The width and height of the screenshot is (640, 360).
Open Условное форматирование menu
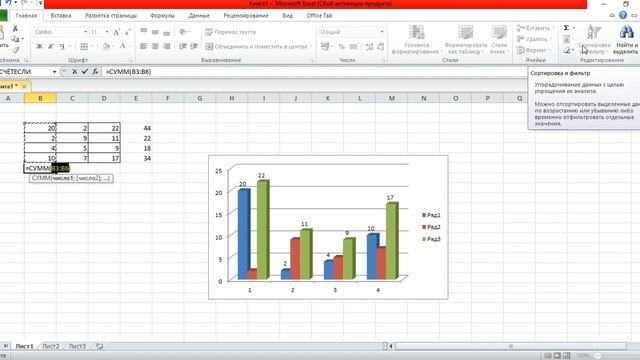[x=416, y=39]
